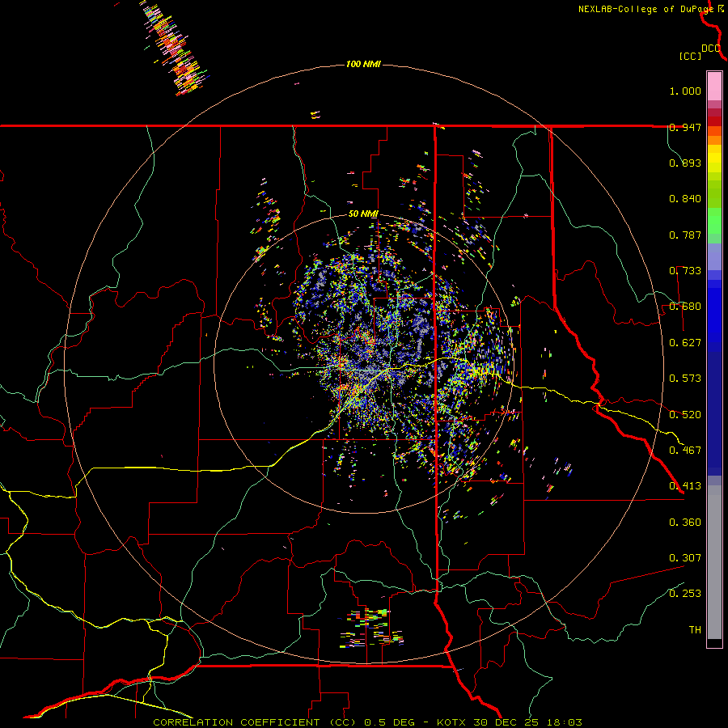Click the 0.307 color scale value

coord(685,558)
